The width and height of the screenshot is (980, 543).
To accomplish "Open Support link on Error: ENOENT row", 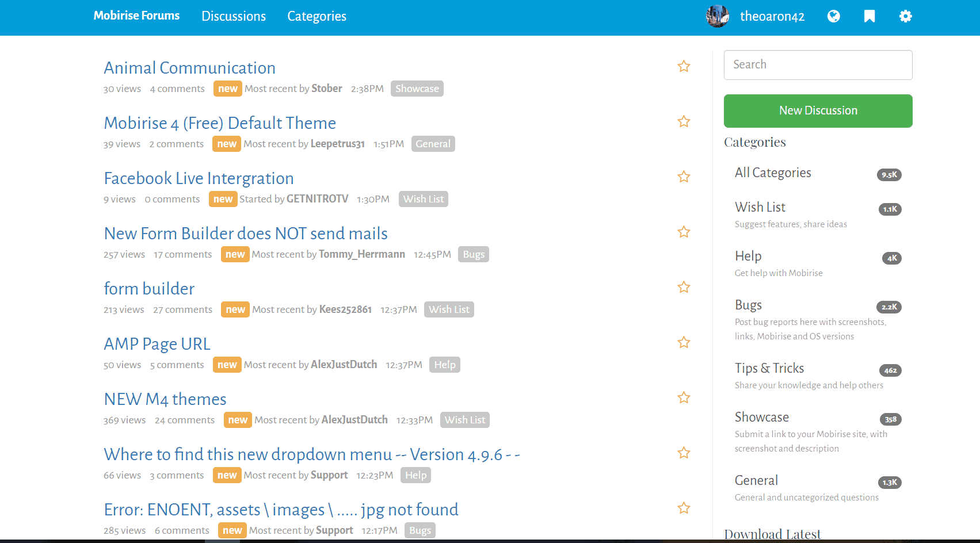I will tap(335, 530).
